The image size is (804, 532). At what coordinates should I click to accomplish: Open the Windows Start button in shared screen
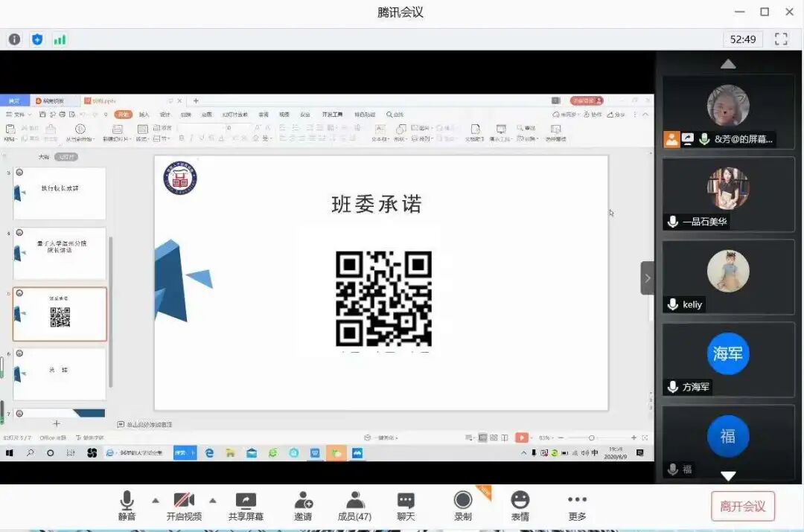pos(9,453)
